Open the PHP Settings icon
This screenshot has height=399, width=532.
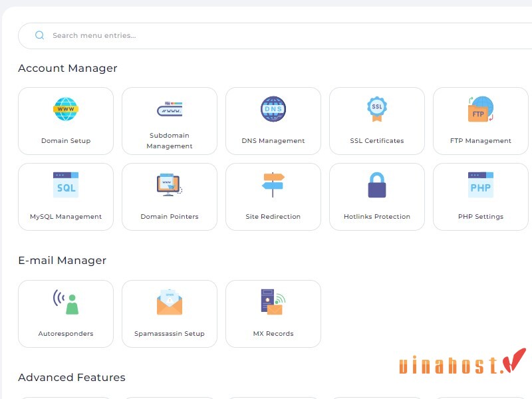(x=481, y=185)
